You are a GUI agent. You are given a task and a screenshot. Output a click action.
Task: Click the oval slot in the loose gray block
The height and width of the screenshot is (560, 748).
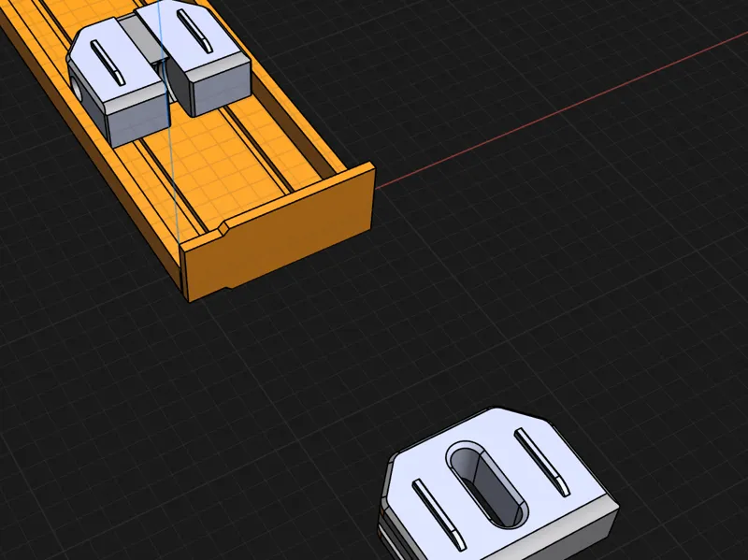point(486,484)
